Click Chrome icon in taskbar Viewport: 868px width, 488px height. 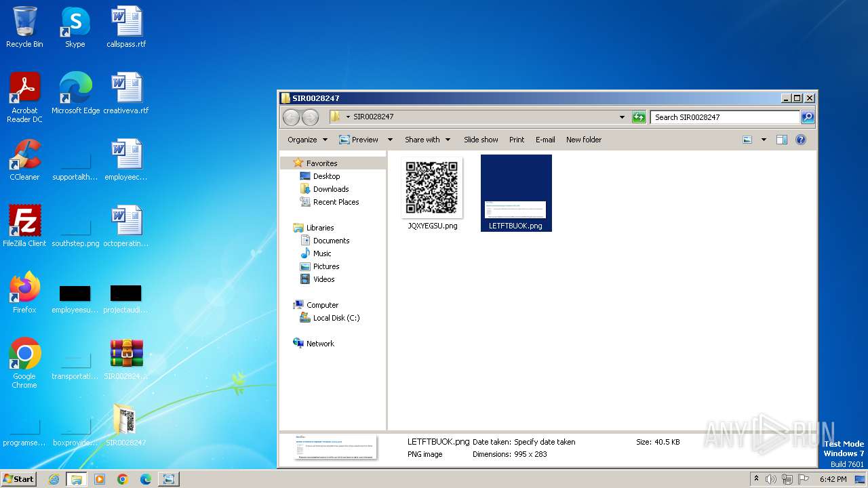click(122, 479)
